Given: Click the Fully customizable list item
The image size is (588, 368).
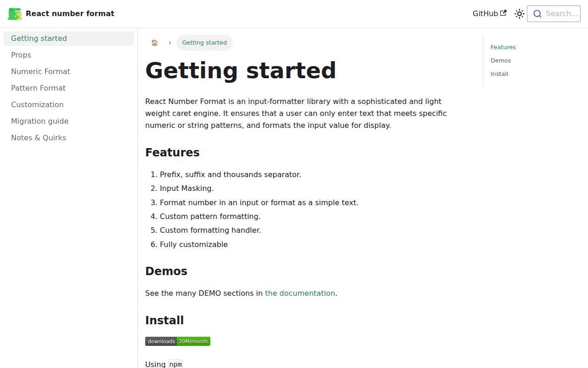Looking at the screenshot, I should point(194,245).
